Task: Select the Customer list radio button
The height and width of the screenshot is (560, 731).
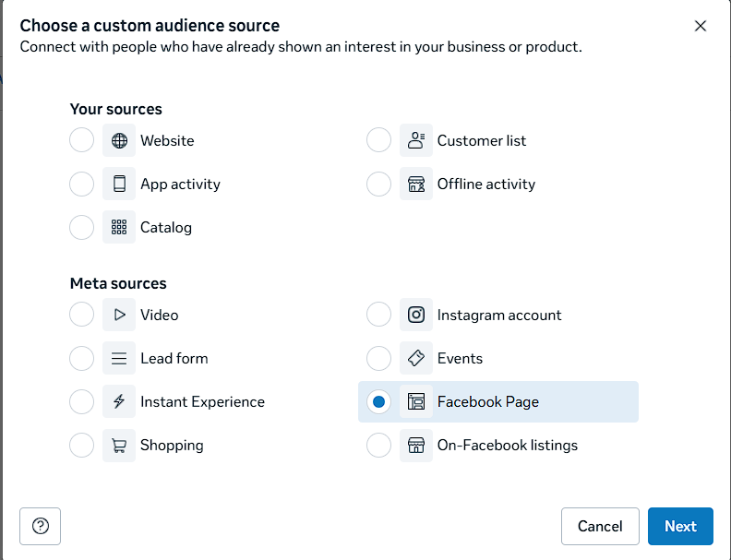Action: [379, 141]
